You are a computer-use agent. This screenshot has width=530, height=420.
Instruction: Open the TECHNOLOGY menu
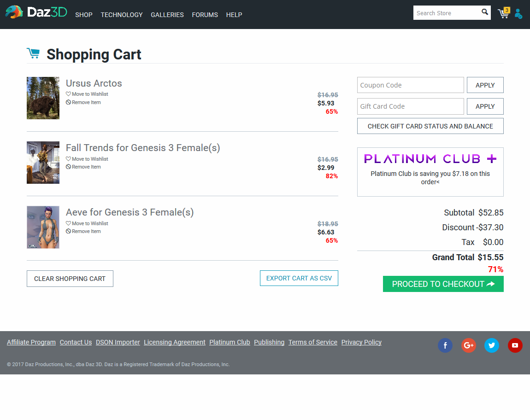122,15
